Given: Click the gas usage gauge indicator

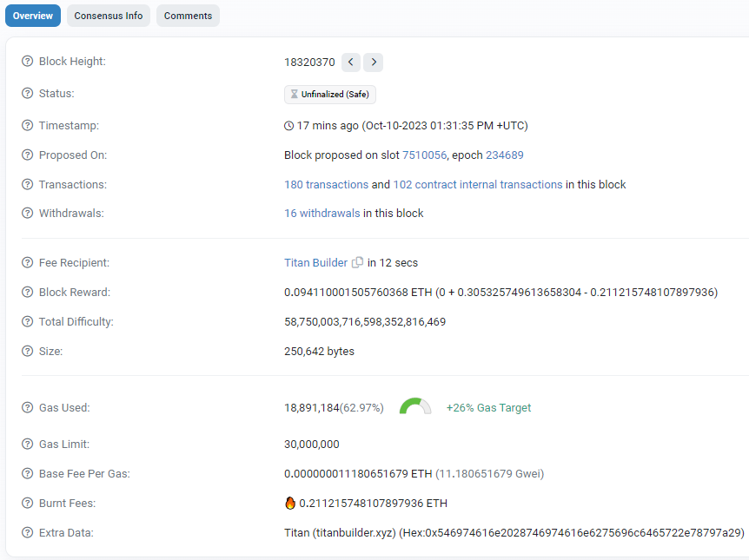Looking at the screenshot, I should tap(415, 406).
